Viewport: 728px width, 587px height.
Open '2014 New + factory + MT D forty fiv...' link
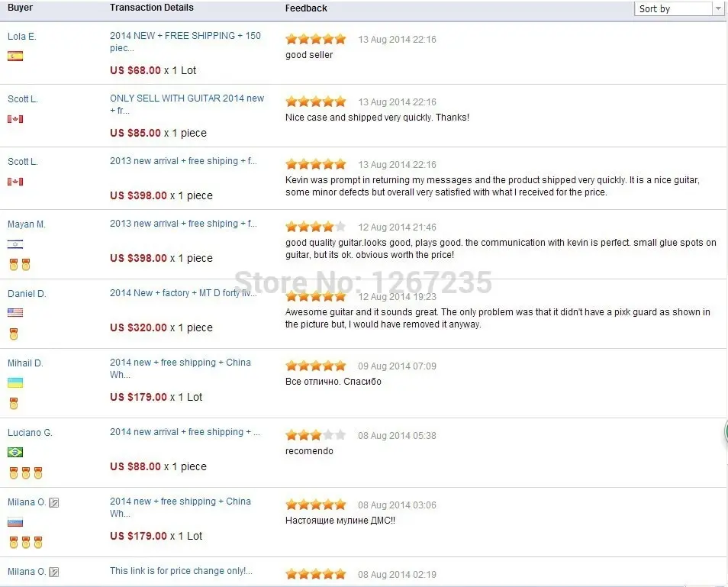pos(183,293)
